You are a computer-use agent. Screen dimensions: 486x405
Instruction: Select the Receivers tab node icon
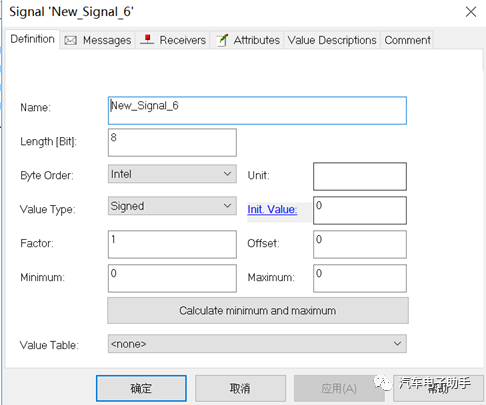click(x=147, y=40)
